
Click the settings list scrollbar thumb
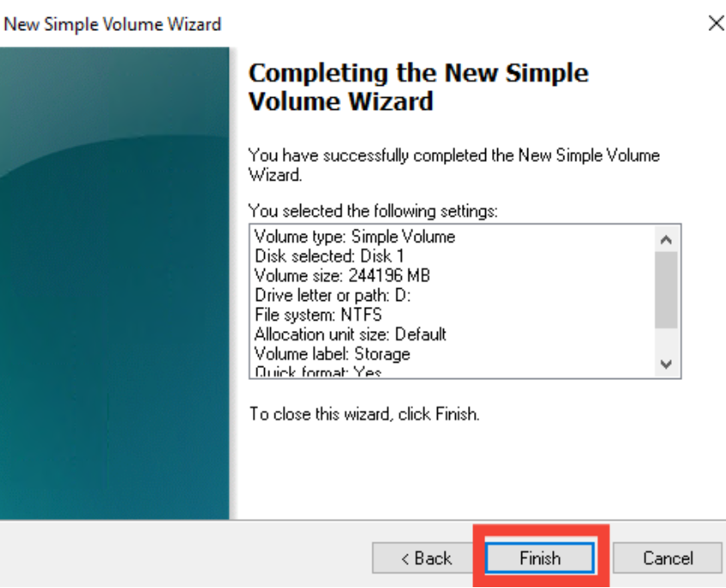pyautogui.click(x=667, y=290)
